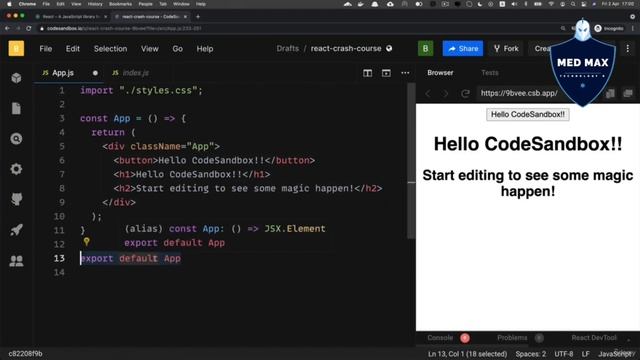Open the top-right kebab menu

point(628,49)
